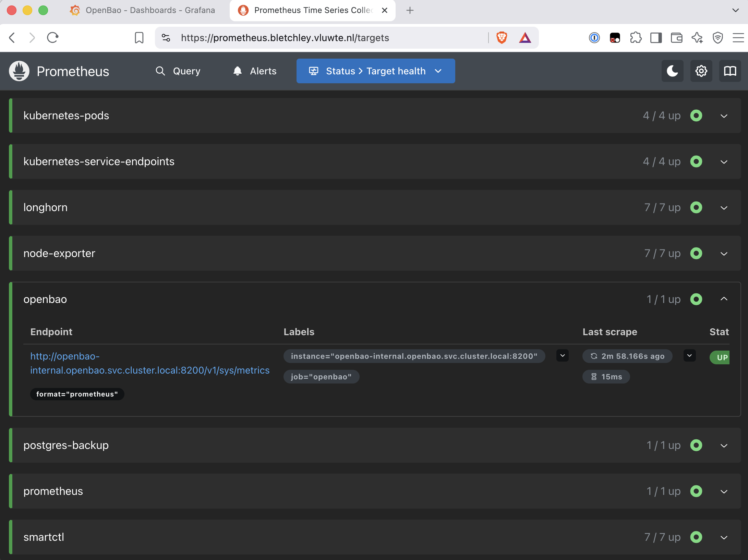Image resolution: width=748 pixels, height=560 pixels.
Task: Click the openbao green health indicator
Action: click(x=696, y=299)
